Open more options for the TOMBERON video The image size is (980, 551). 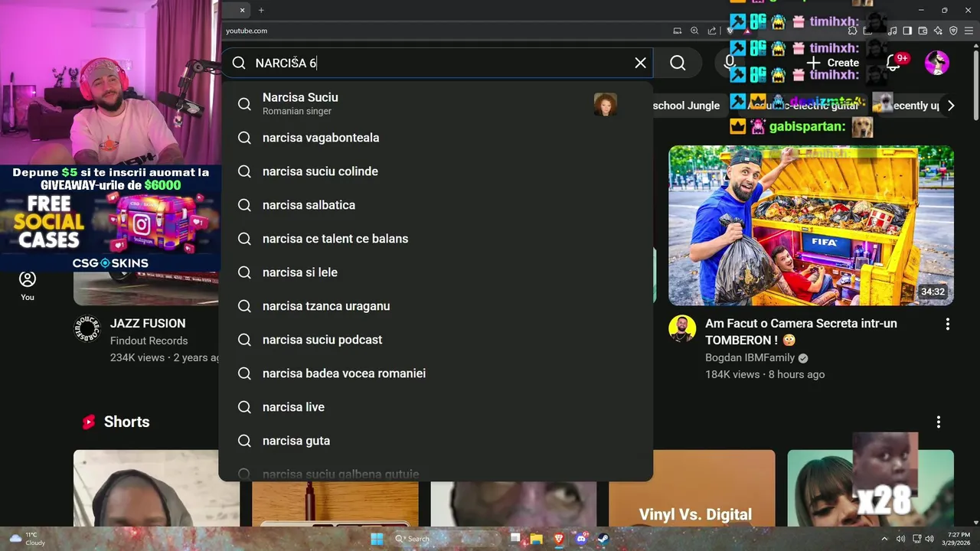(947, 324)
